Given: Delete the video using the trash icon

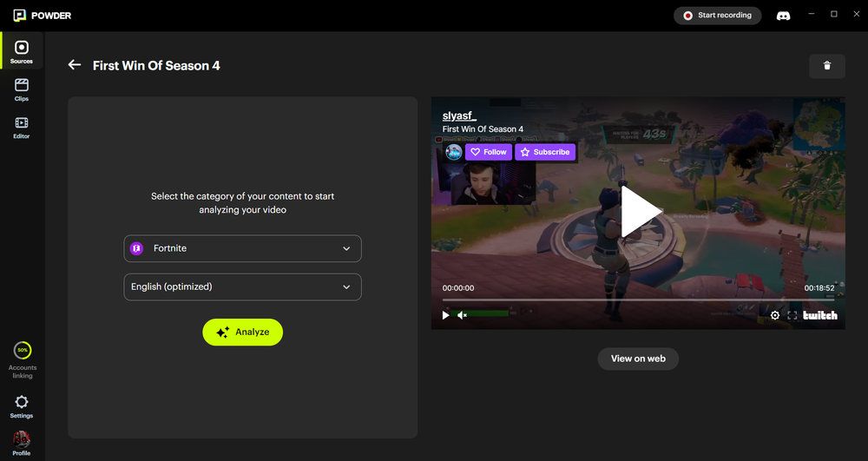Looking at the screenshot, I should [826, 66].
